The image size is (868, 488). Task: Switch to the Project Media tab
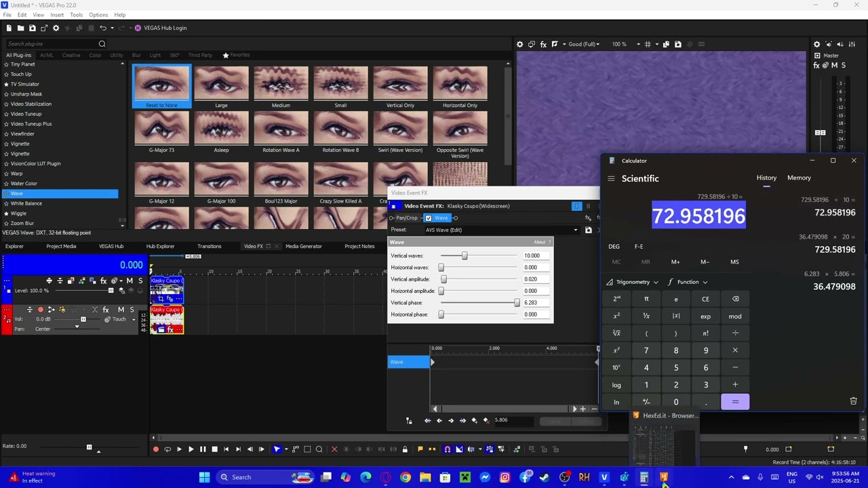point(61,246)
